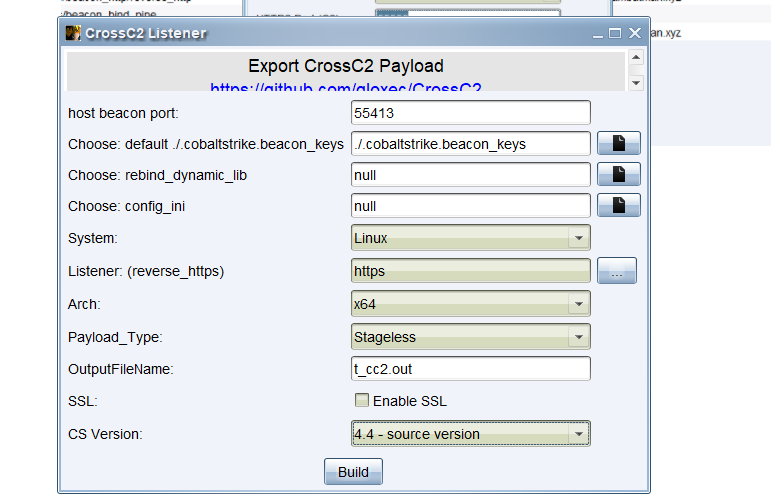Click the Listener https field
The image size is (771, 501).
[x=471, y=271]
